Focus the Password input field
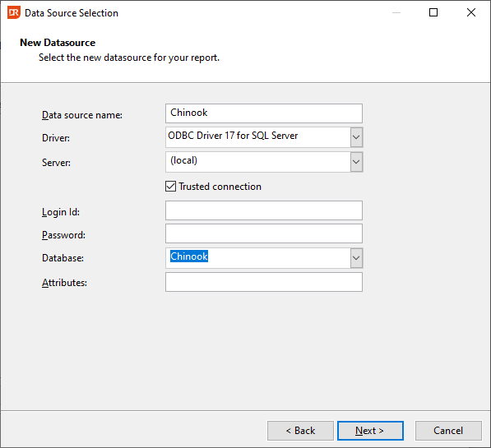This screenshot has height=448, width=491. [264, 233]
